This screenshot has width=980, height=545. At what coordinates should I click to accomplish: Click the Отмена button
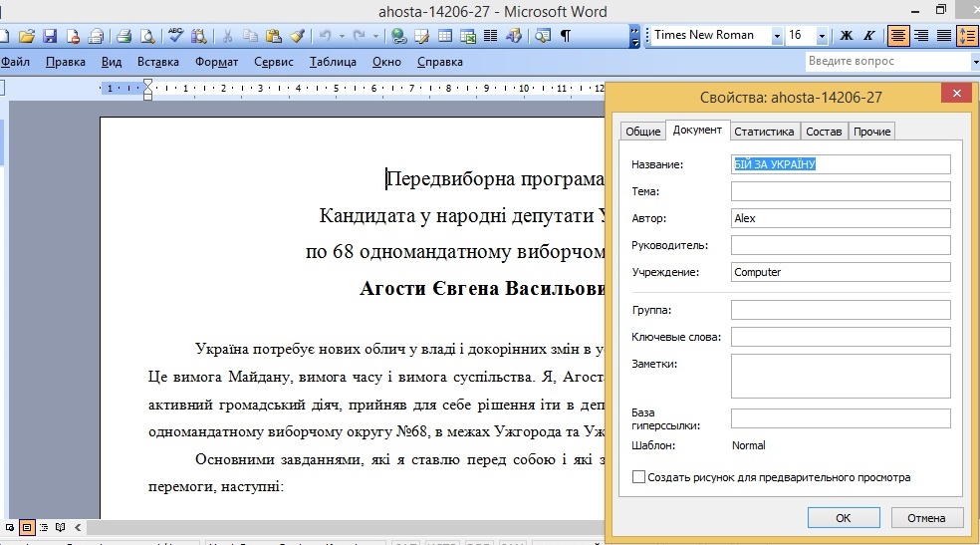pyautogui.click(x=926, y=517)
